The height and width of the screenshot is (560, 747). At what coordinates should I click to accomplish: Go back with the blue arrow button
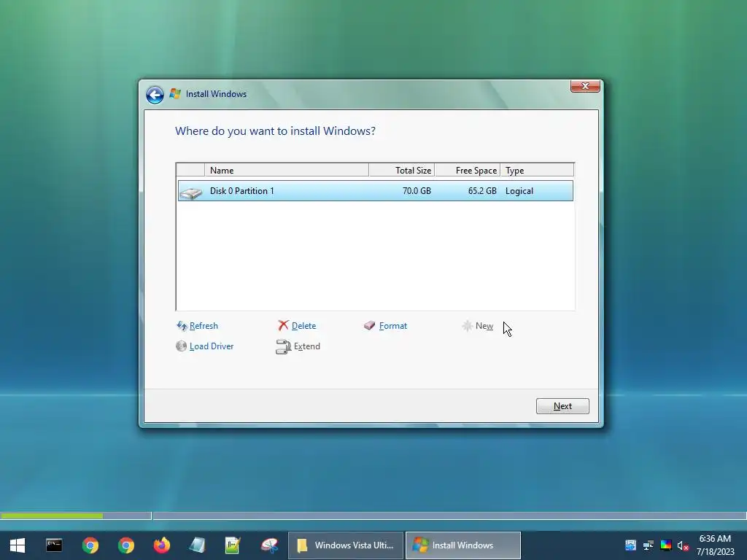click(x=155, y=95)
